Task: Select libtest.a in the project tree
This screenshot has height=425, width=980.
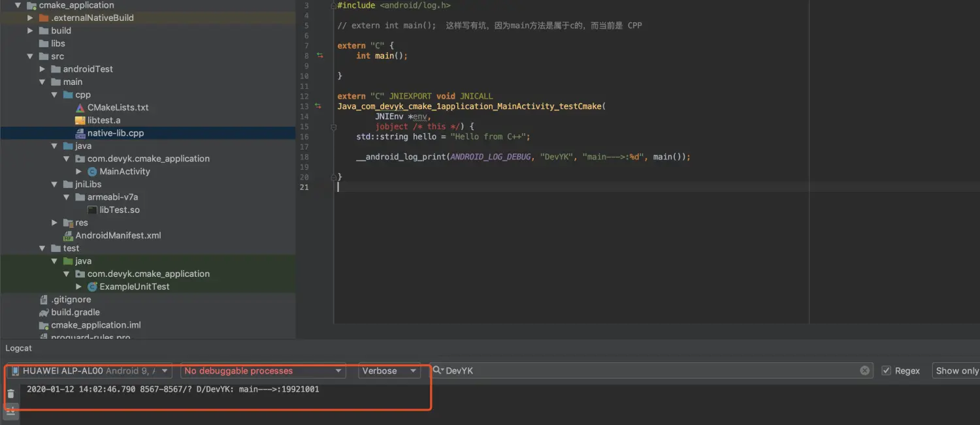Action: click(x=104, y=120)
